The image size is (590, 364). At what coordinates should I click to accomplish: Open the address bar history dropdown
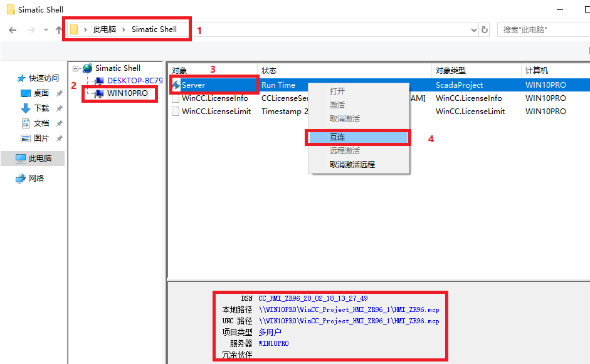coord(474,29)
